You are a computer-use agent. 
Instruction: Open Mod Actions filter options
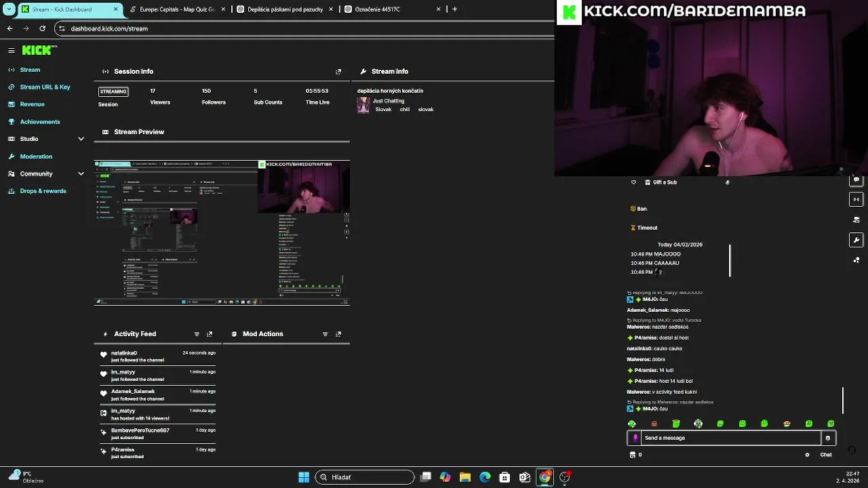(325, 334)
